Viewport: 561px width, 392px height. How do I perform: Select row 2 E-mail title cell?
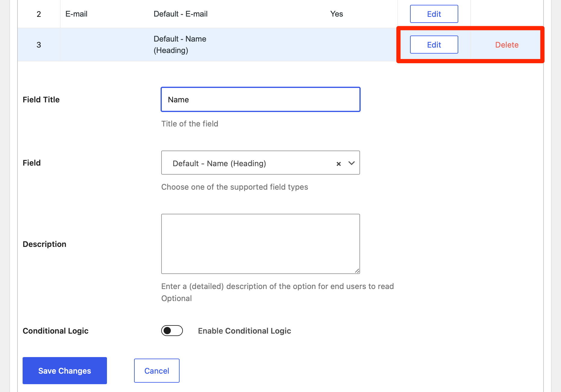pyautogui.click(x=77, y=14)
